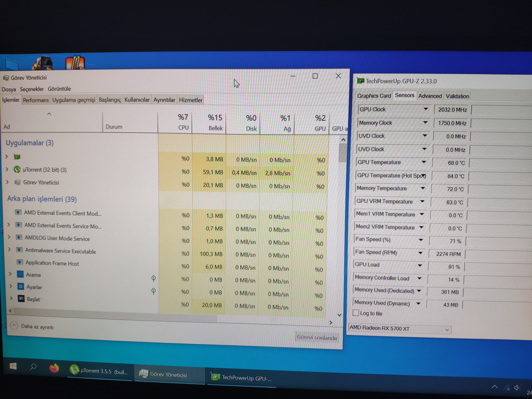Image resolution: width=532 pixels, height=399 pixels.
Task: Enable the Log to file checkbox
Action: [355, 313]
